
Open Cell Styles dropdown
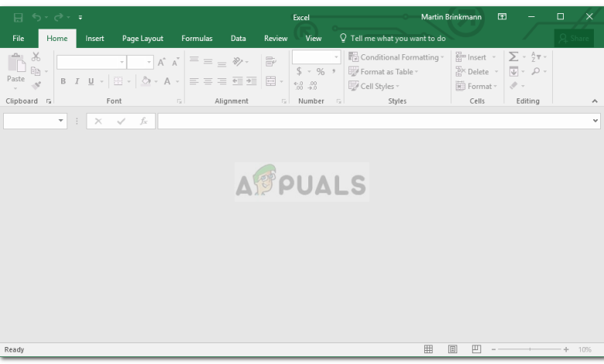tap(374, 86)
